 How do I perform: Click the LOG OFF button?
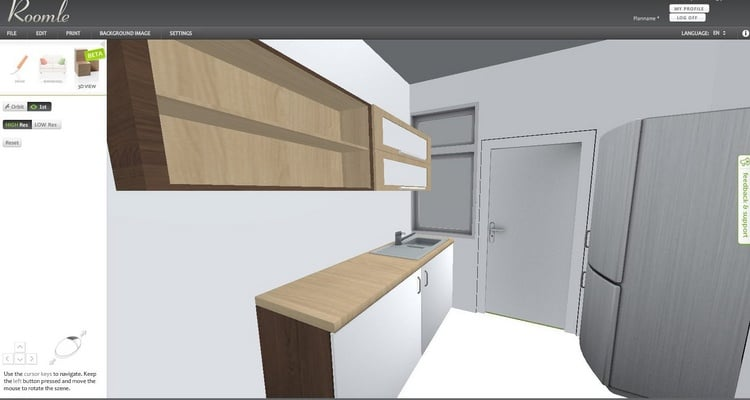(x=687, y=18)
